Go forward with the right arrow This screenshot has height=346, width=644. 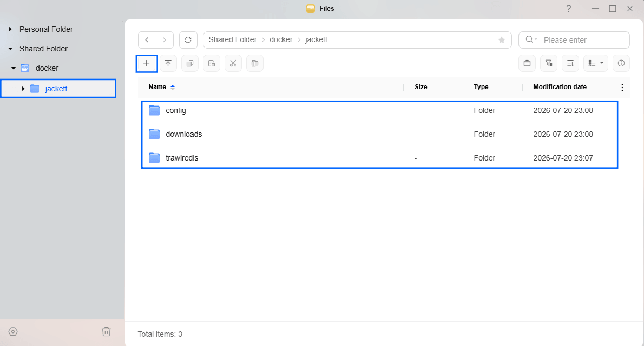click(165, 40)
